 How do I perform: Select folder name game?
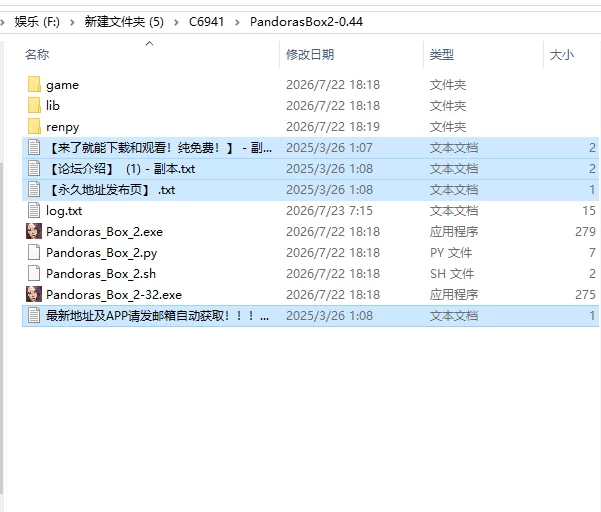click(x=62, y=85)
